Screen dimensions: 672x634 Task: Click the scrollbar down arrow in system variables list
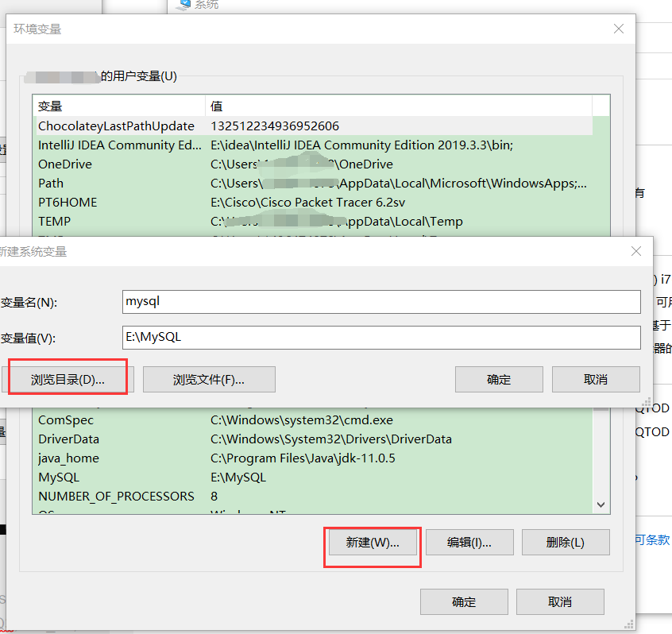[601, 504]
